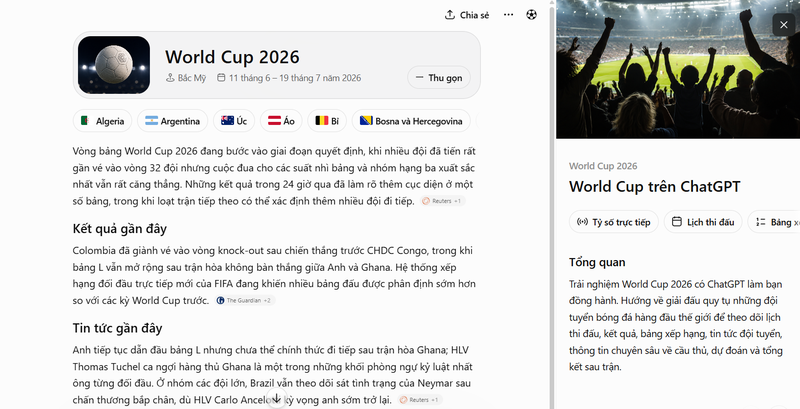This screenshot has height=409, width=800.
Task: Collapse the card with Thu gọn
Action: click(x=439, y=78)
